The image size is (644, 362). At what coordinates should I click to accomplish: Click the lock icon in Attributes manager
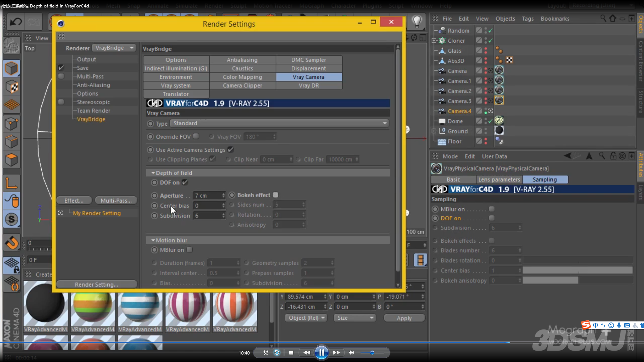(613, 156)
